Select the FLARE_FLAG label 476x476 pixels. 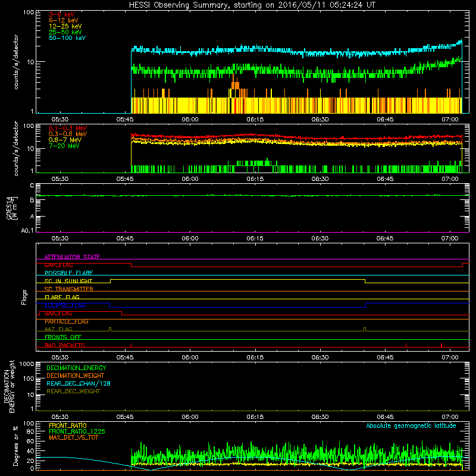(x=62, y=297)
